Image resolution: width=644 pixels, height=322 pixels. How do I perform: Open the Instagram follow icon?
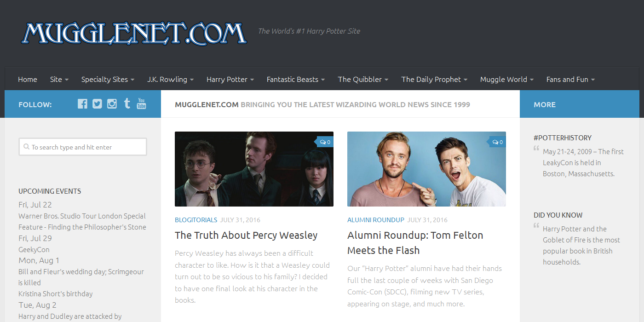112,104
